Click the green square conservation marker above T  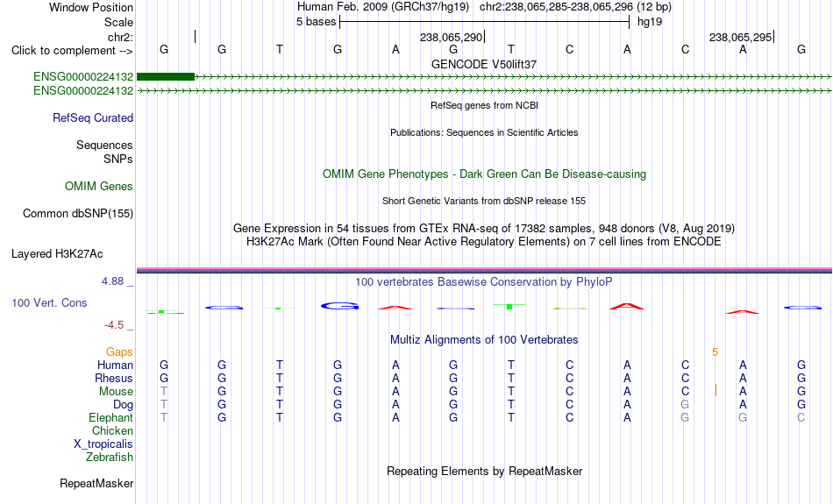[509, 307]
